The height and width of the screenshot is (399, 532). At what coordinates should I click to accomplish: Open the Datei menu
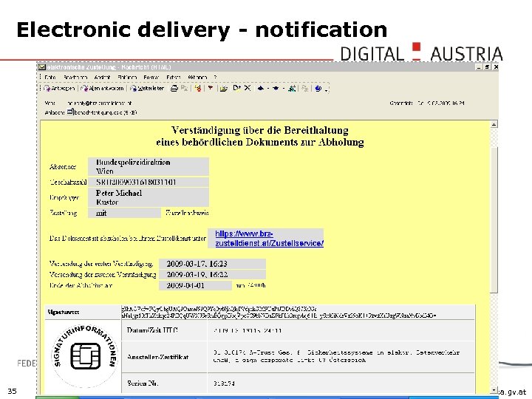pos(50,78)
